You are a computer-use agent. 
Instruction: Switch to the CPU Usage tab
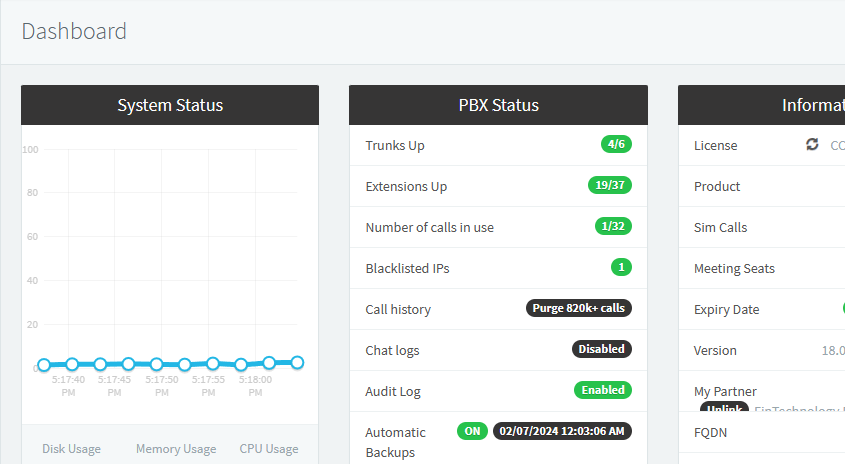269,449
